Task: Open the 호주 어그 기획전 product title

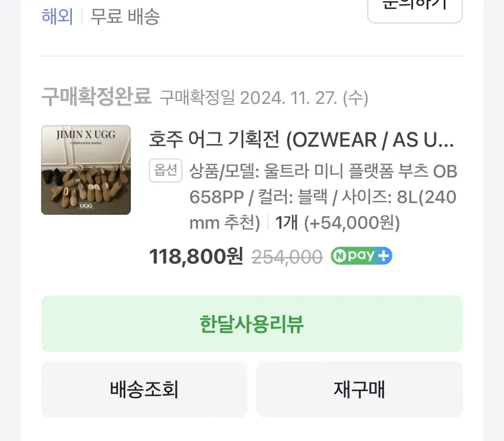Action: [x=302, y=140]
